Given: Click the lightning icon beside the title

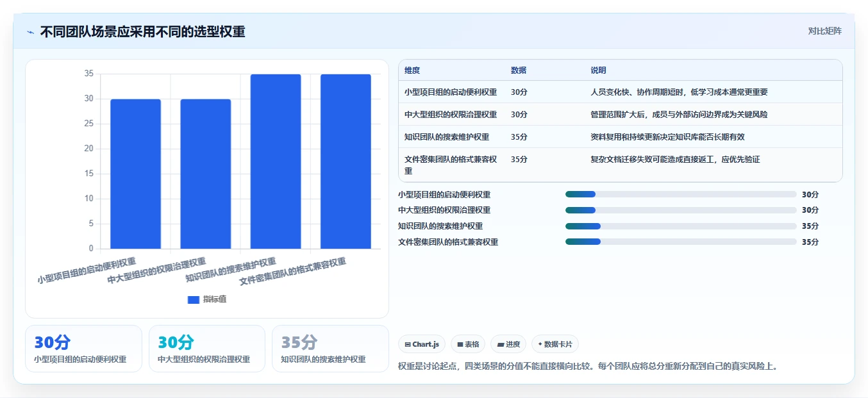Looking at the screenshot, I should tap(30, 32).
